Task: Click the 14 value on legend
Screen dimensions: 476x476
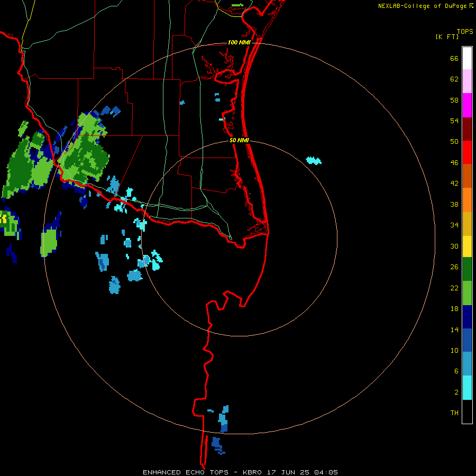Action: pos(454,329)
